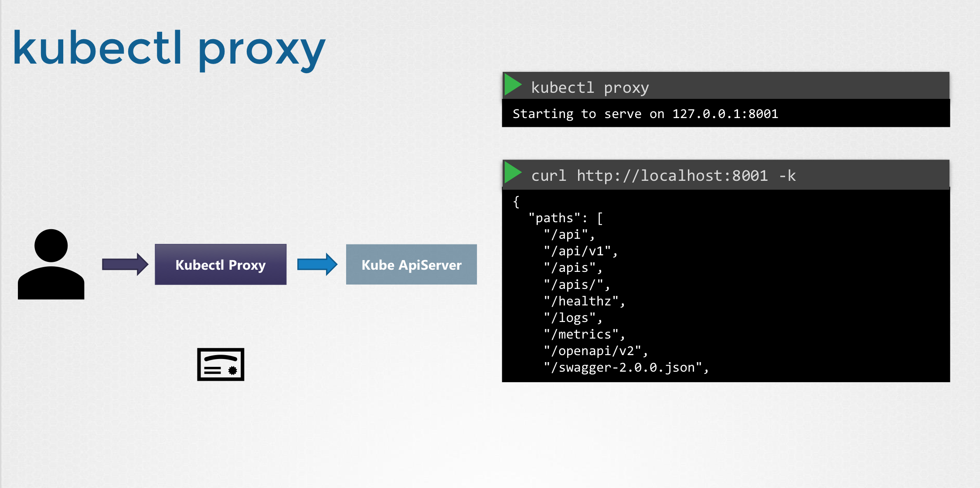
Task: Click the Starting to serve on 127.0.0.1:8001 line
Action: pyautogui.click(x=645, y=114)
